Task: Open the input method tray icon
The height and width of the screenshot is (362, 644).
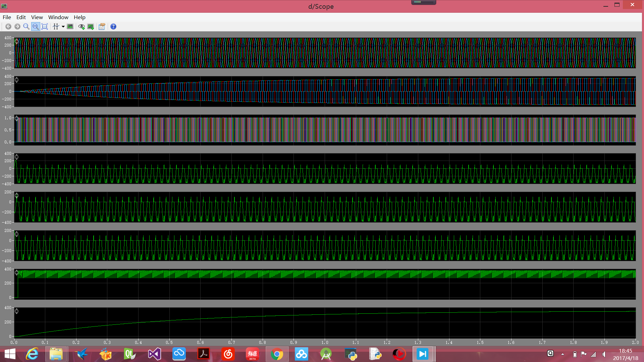Action: 550,353
